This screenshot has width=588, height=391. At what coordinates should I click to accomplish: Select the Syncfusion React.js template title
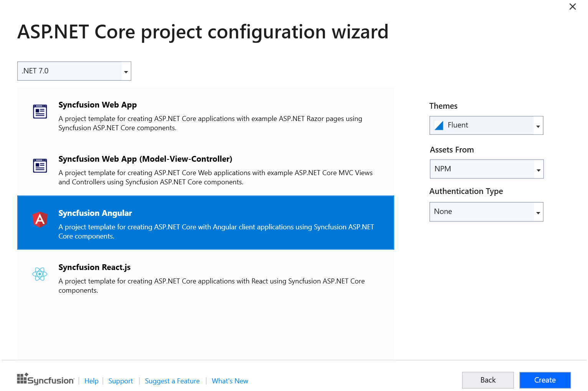pyautogui.click(x=94, y=267)
